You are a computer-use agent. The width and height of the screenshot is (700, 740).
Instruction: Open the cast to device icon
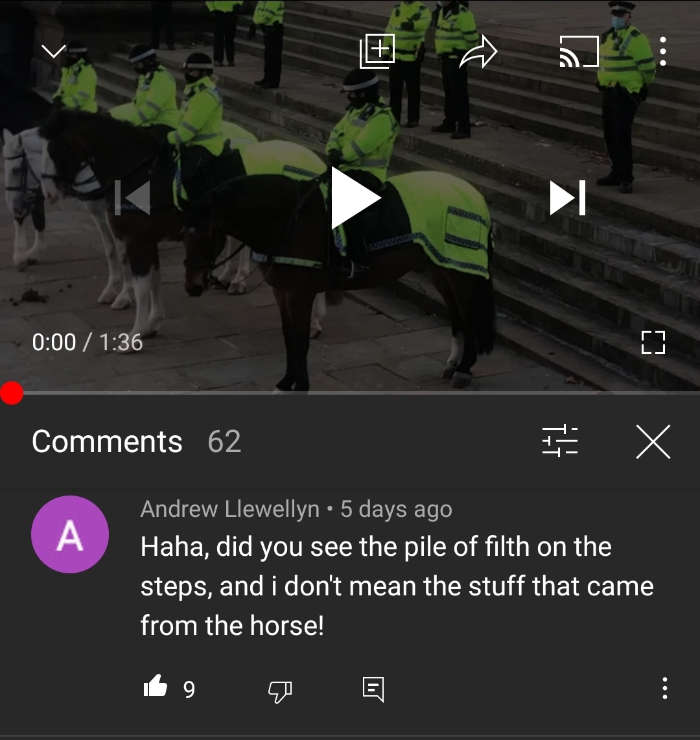pyautogui.click(x=579, y=51)
